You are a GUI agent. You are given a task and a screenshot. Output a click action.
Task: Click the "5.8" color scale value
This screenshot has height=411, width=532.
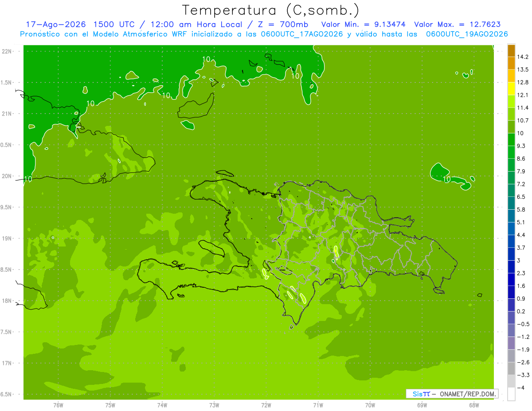point(521,209)
